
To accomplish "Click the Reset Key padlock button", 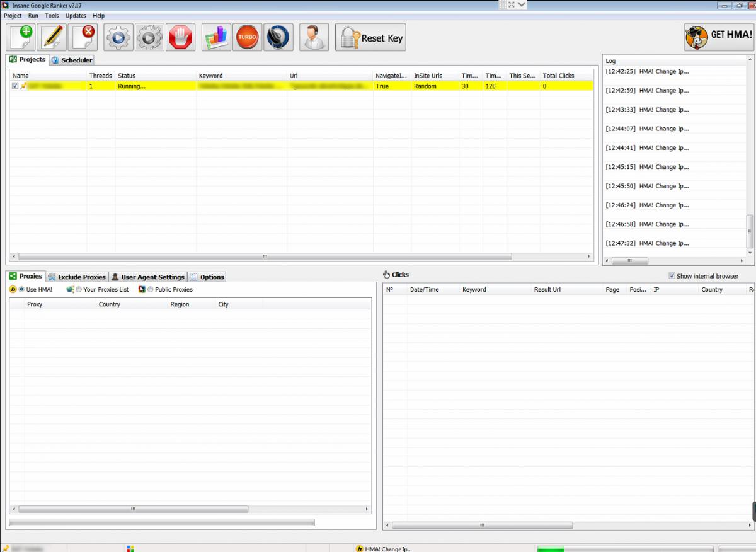I will tap(370, 38).
